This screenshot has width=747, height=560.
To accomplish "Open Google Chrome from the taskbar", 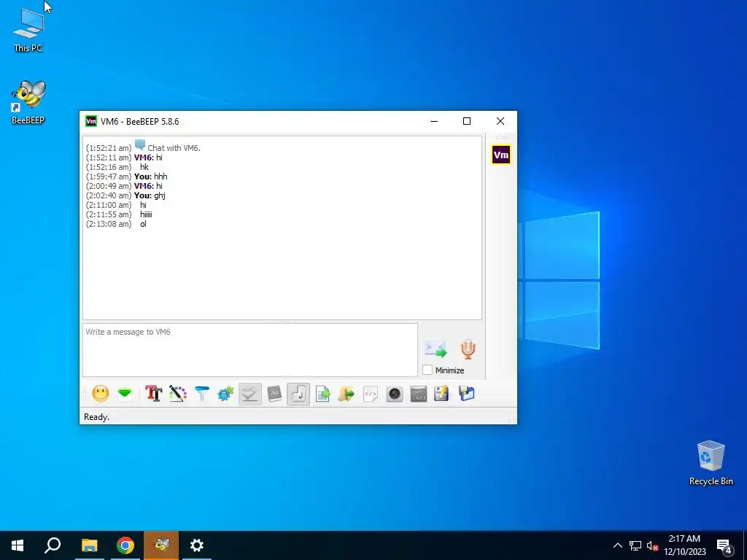I will [125, 545].
